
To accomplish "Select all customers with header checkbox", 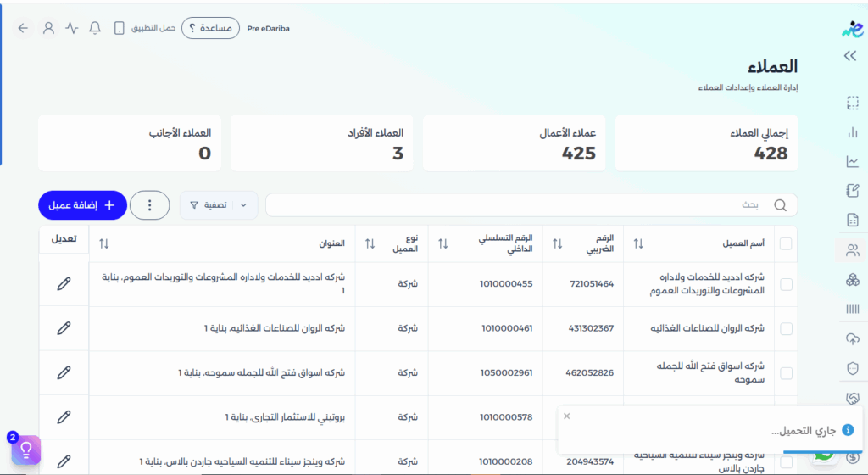I will coord(786,244).
